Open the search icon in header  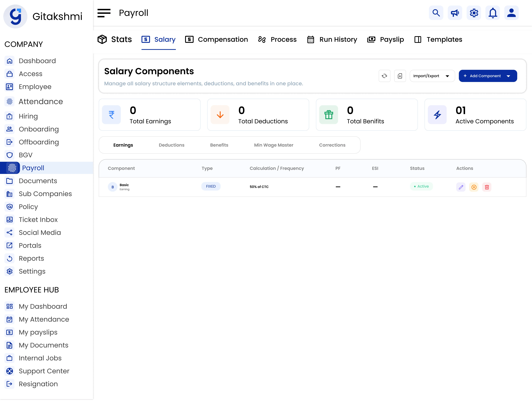click(436, 13)
